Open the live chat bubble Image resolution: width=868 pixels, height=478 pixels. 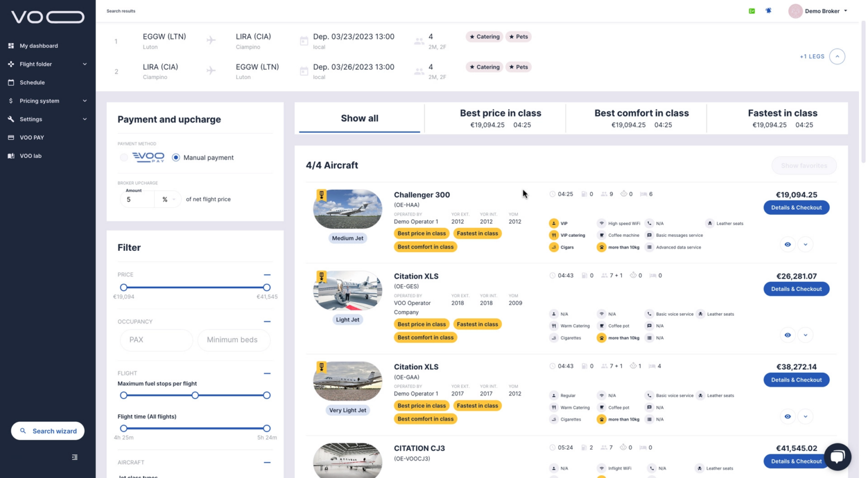coord(837,457)
